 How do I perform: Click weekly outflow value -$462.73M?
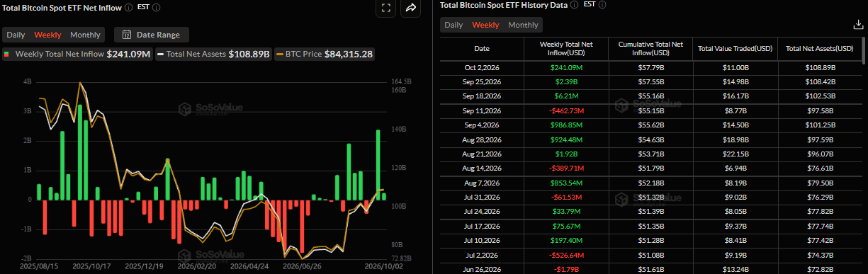pos(565,110)
